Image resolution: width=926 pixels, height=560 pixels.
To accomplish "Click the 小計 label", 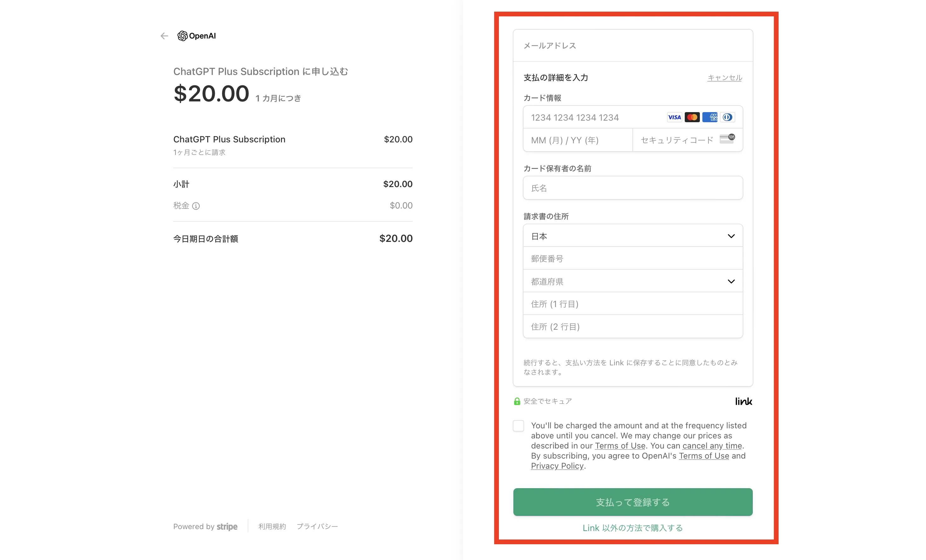I will click(181, 184).
